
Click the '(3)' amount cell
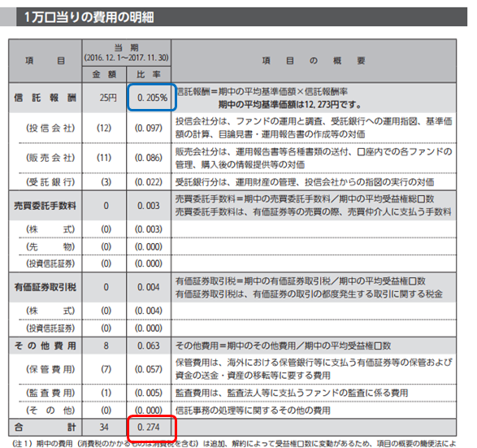106,182
